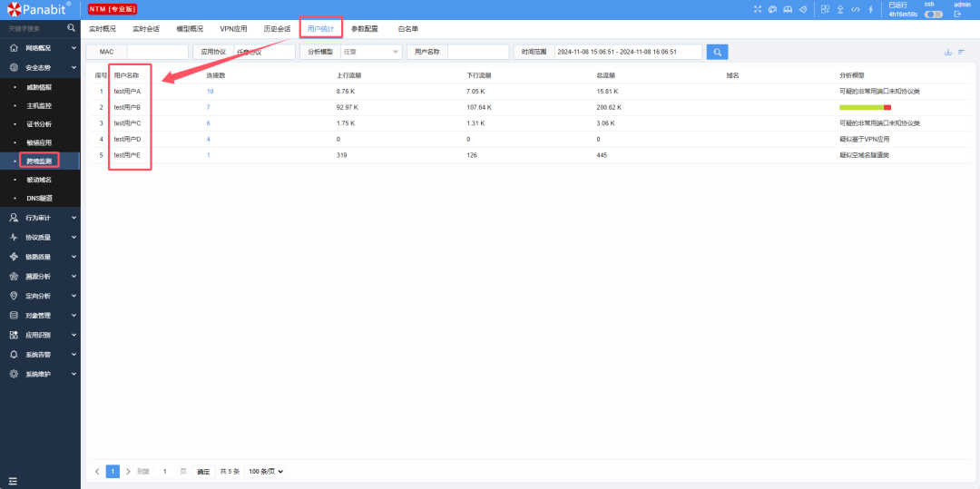The image size is (980, 489).
Task: Expand the 协议质量 chevron
Action: 73,238
